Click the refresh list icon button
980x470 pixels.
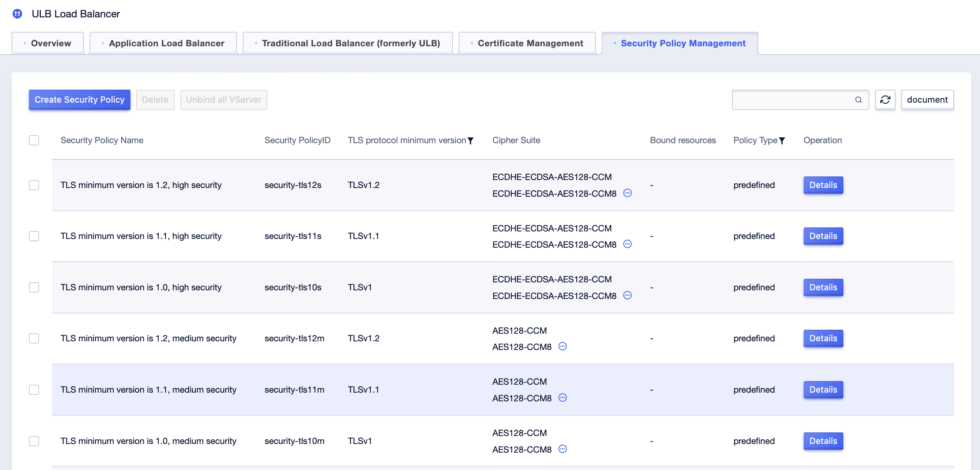[885, 100]
